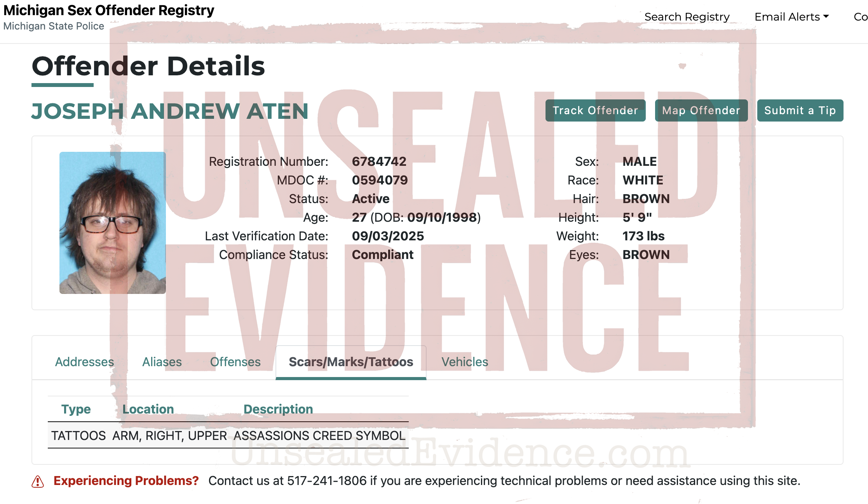Click the Type column header
Image resolution: width=868 pixels, height=504 pixels.
(x=76, y=409)
